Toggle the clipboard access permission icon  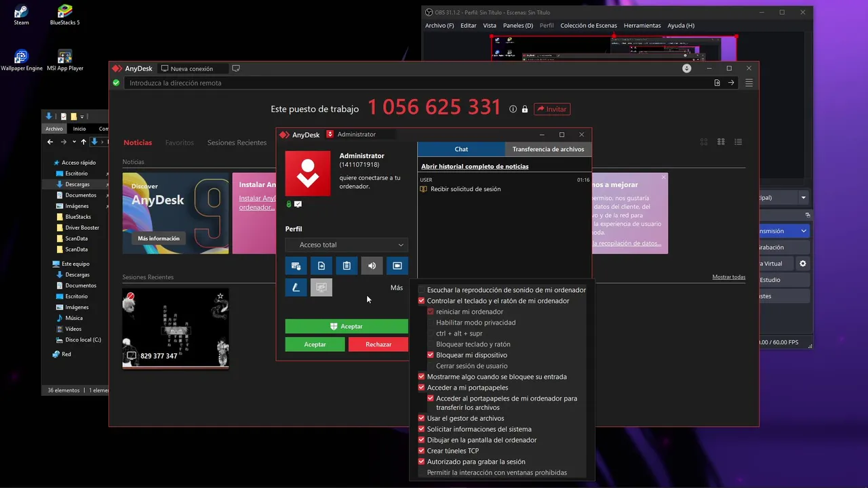(x=347, y=266)
